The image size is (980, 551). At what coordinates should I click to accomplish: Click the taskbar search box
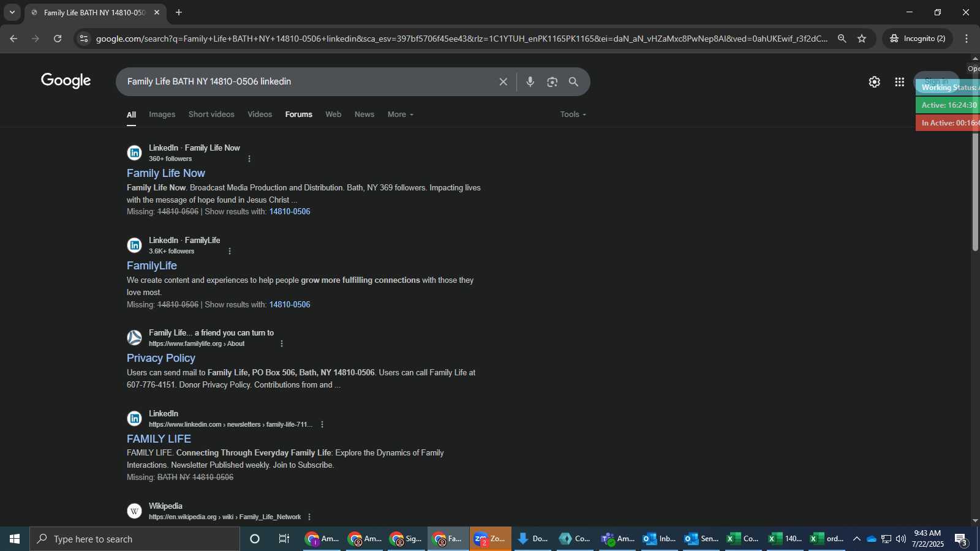(135, 539)
